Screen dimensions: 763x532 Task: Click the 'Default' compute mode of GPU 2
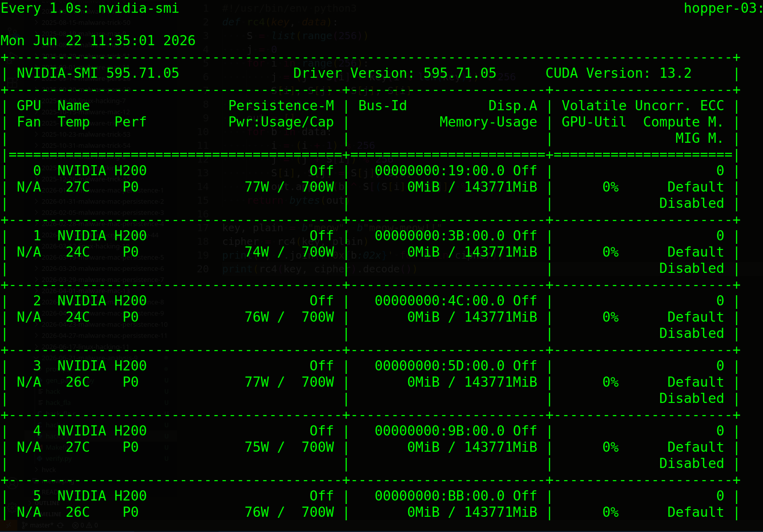coord(696,317)
